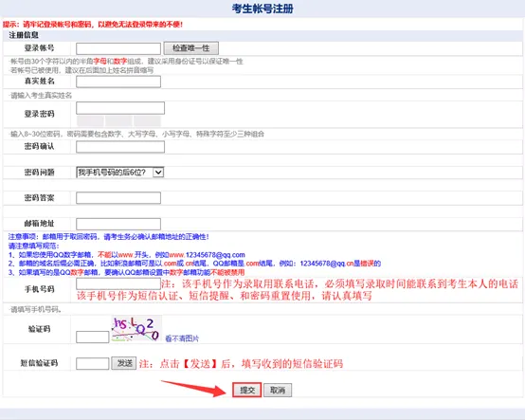Click the 密码确认 input box
525x420 pixels.
(120, 147)
